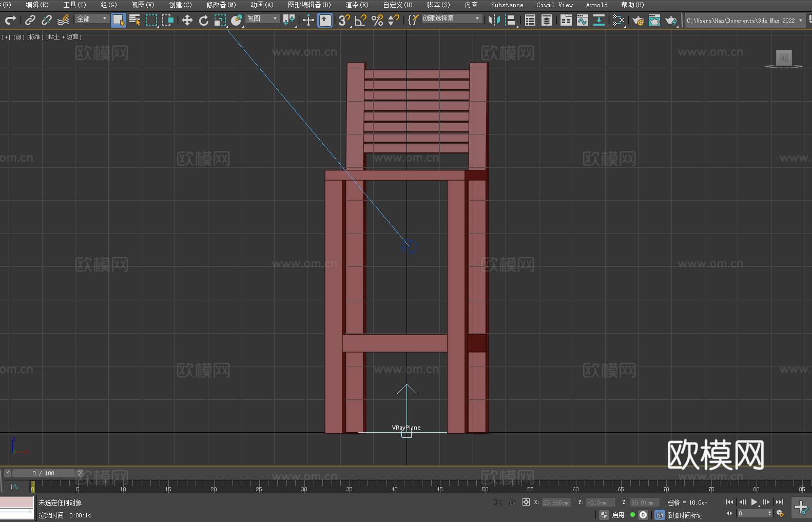Open the Arnold menu

[x=596, y=5]
